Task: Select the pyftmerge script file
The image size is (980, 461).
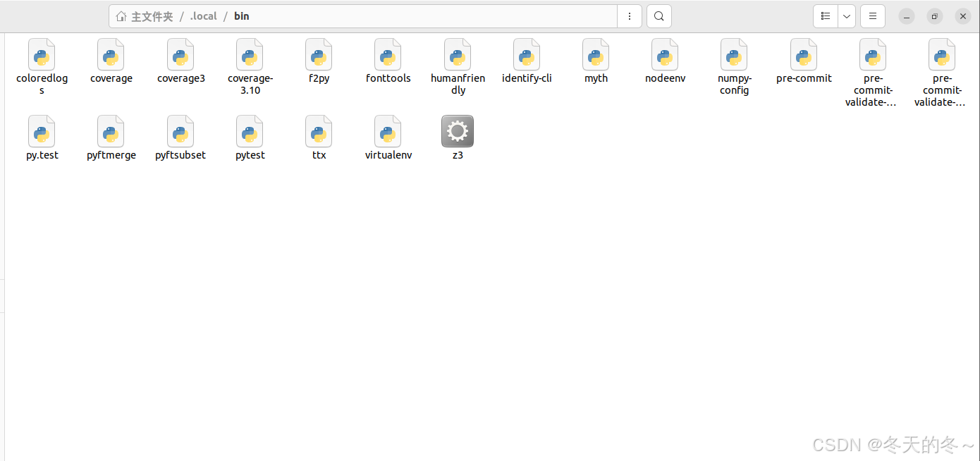Action: (111, 132)
